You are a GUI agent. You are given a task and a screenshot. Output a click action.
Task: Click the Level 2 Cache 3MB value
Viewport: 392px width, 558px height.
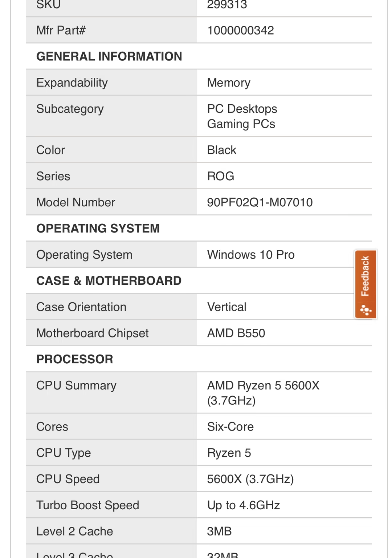coord(219,531)
